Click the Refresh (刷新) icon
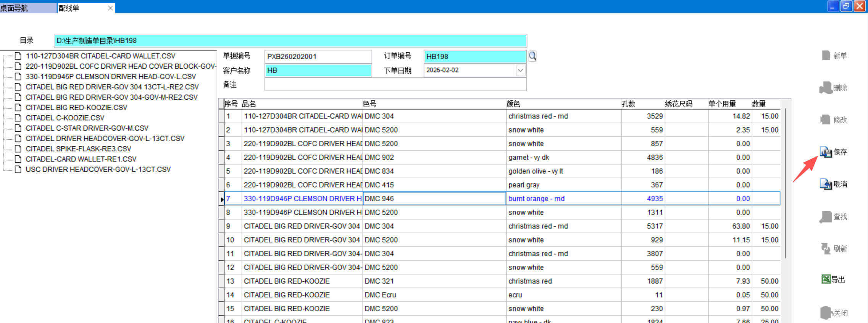868x323 pixels. point(826,249)
